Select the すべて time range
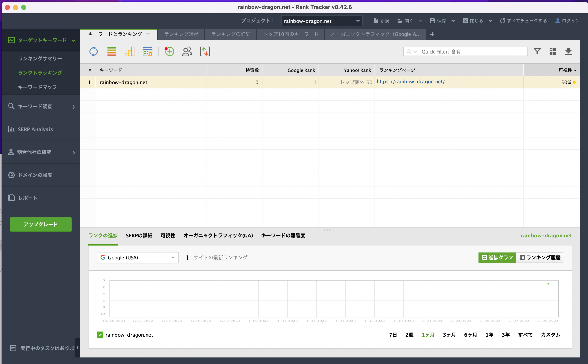 coord(525,335)
